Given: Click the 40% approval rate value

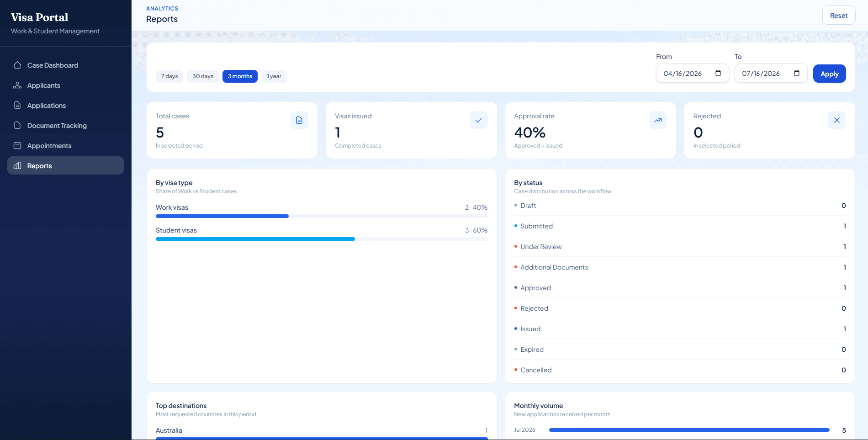Looking at the screenshot, I should 530,133.
